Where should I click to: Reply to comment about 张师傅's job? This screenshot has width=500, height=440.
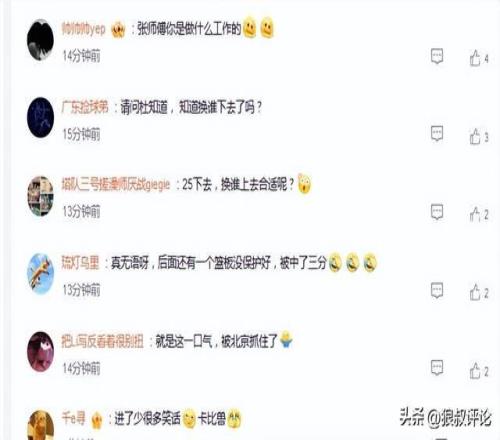coord(437,56)
